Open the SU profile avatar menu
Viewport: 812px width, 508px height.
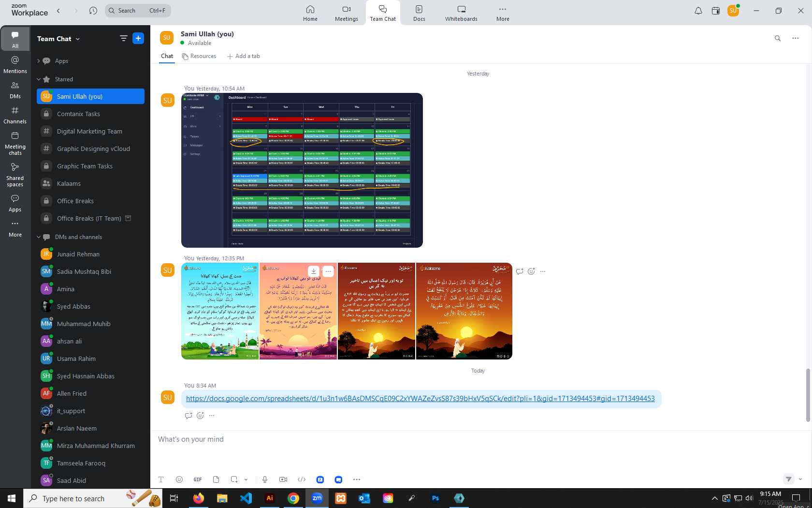point(733,11)
